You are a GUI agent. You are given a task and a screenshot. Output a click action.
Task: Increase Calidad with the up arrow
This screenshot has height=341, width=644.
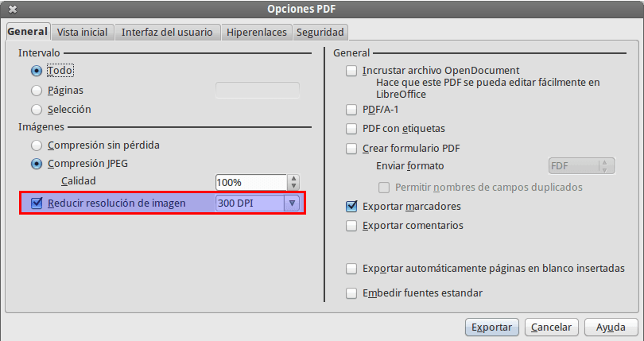(x=293, y=179)
